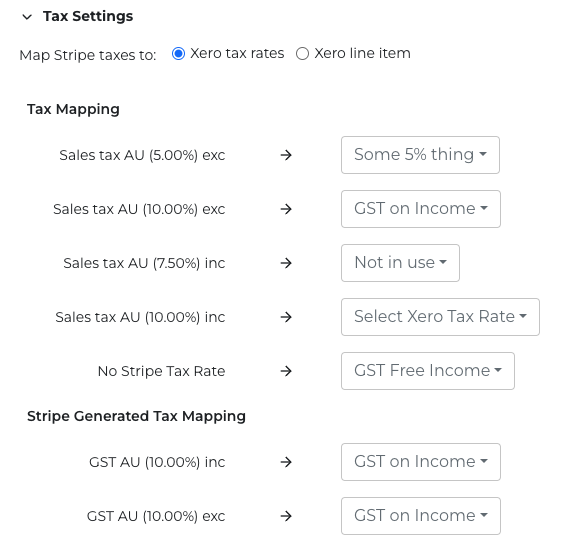Select the Xero tax rates radio button
The height and width of the screenshot is (558, 570).
178,53
